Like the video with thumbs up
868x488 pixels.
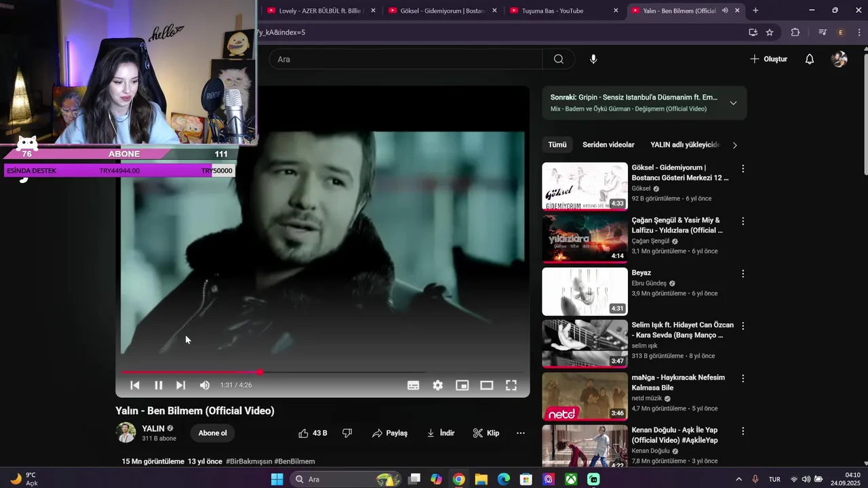313,433
